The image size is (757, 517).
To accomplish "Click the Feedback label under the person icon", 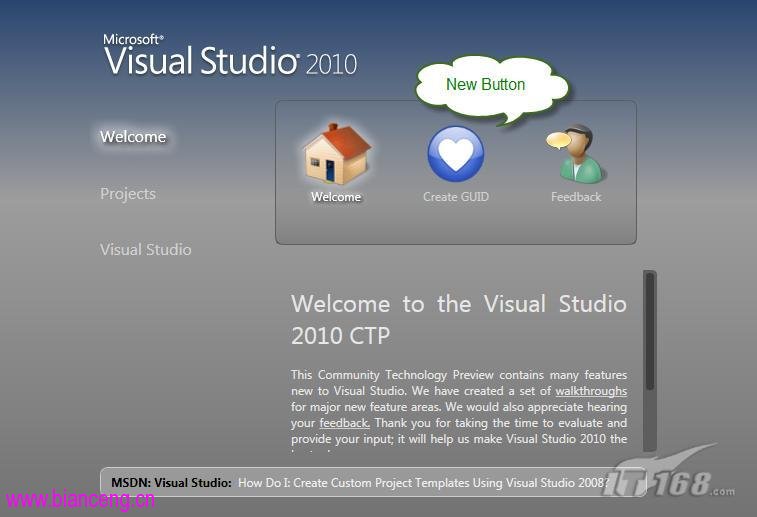I will [576, 197].
